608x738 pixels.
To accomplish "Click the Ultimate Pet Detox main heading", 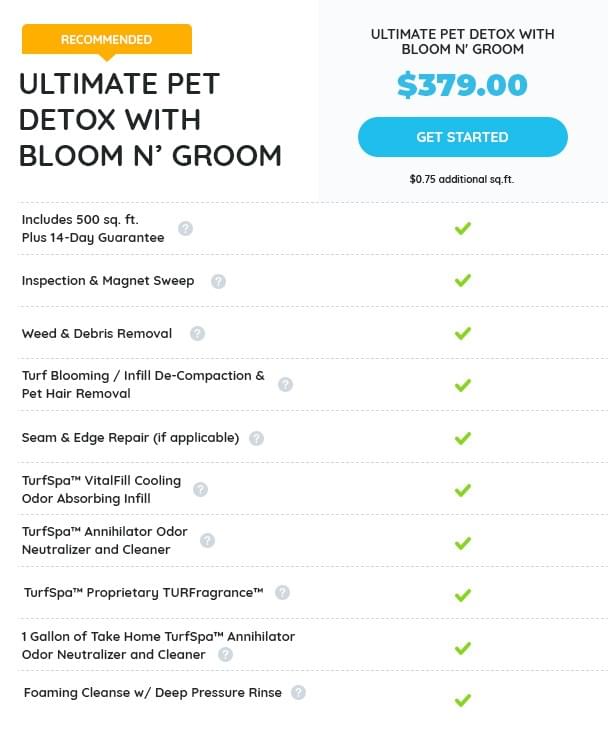I will pyautogui.click(x=150, y=119).
